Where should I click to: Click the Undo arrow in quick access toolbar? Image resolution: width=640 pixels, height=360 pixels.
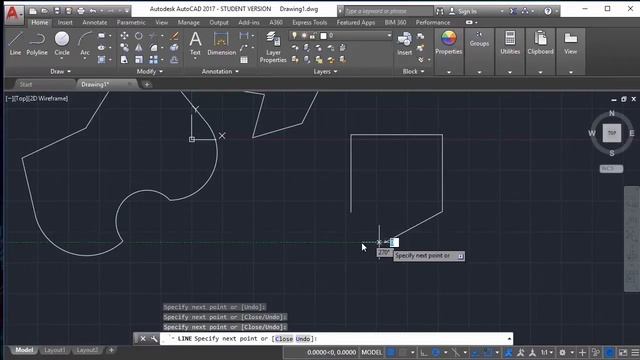pyautogui.click(x=93, y=11)
